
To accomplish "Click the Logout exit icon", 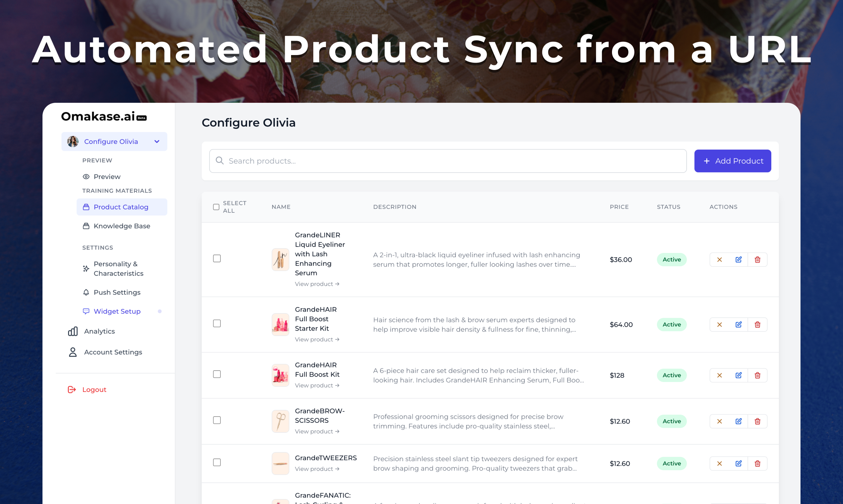I will click(x=72, y=389).
